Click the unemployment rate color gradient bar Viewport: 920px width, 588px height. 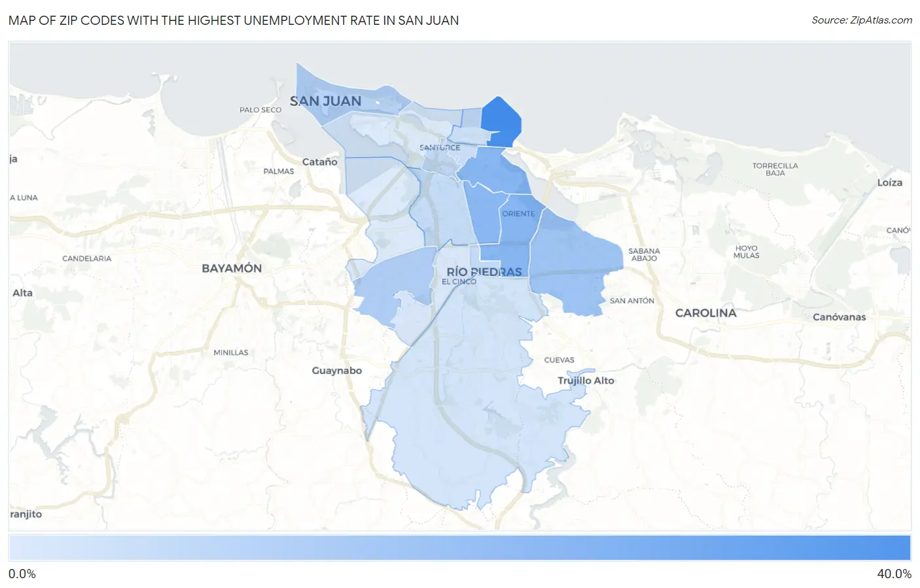(x=459, y=548)
